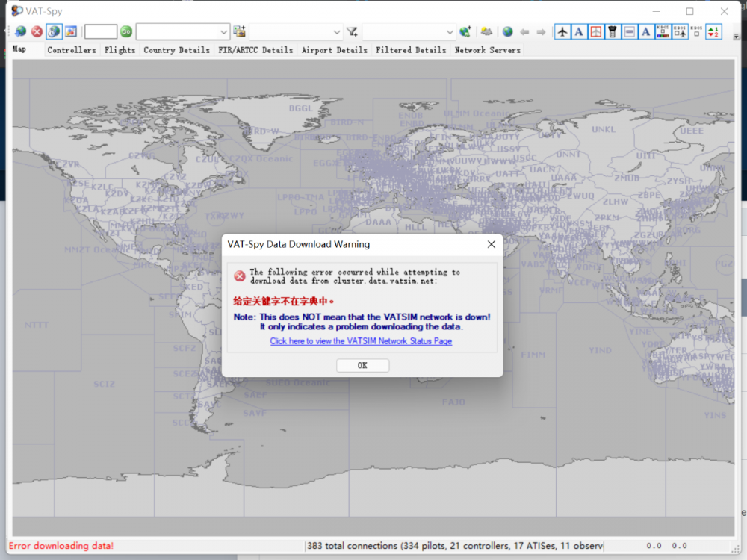
Task: Click the green Go button
Action: 126,31
